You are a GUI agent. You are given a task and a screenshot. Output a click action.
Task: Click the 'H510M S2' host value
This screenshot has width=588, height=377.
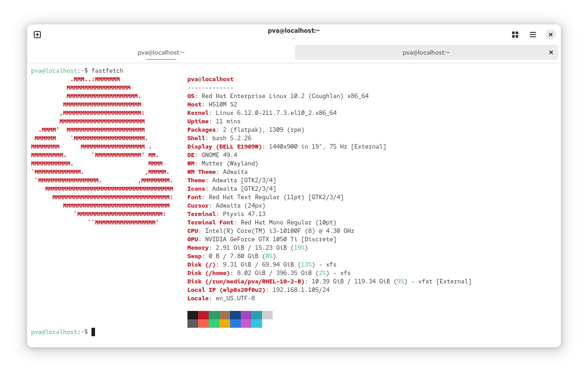pyautogui.click(x=223, y=104)
